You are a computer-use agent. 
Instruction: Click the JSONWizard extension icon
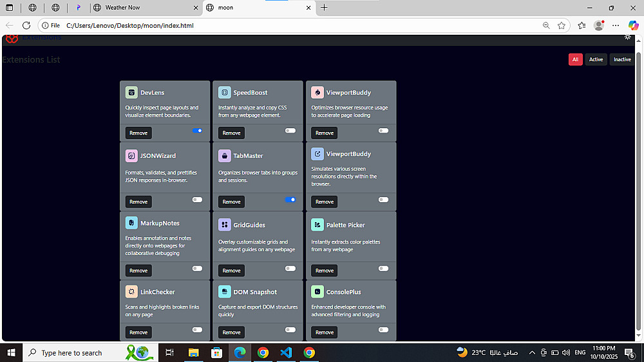tap(131, 156)
